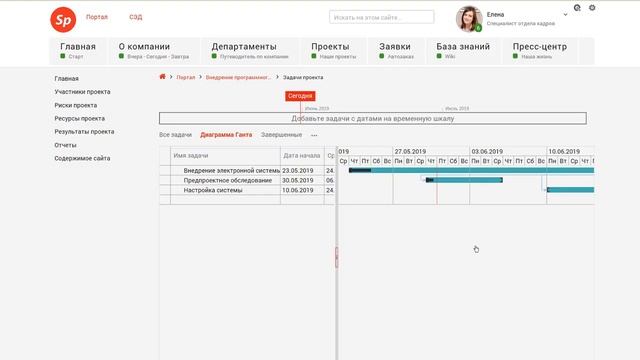This screenshot has height=360, width=640.
Task: Select task Предпроектное обследование
Action: point(228,180)
